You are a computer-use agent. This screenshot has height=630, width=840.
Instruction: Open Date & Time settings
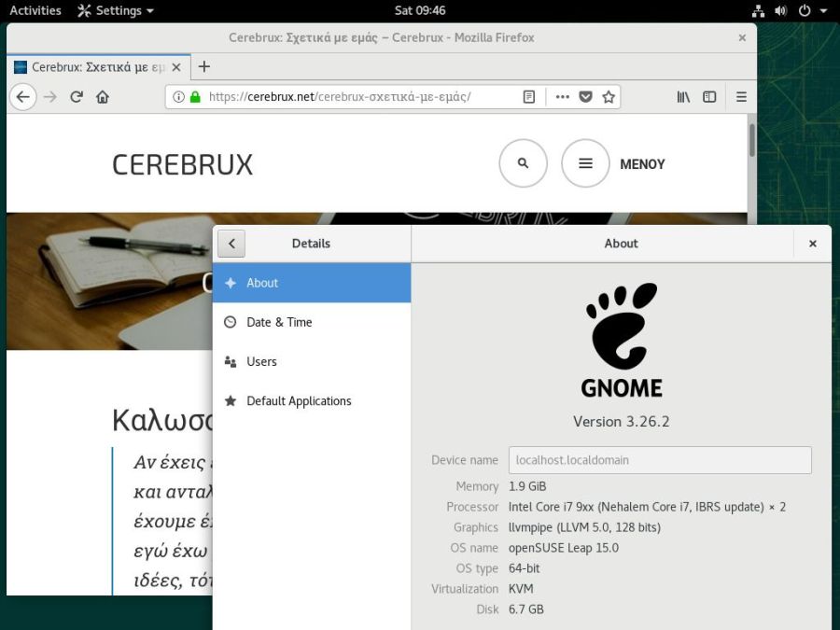click(279, 322)
